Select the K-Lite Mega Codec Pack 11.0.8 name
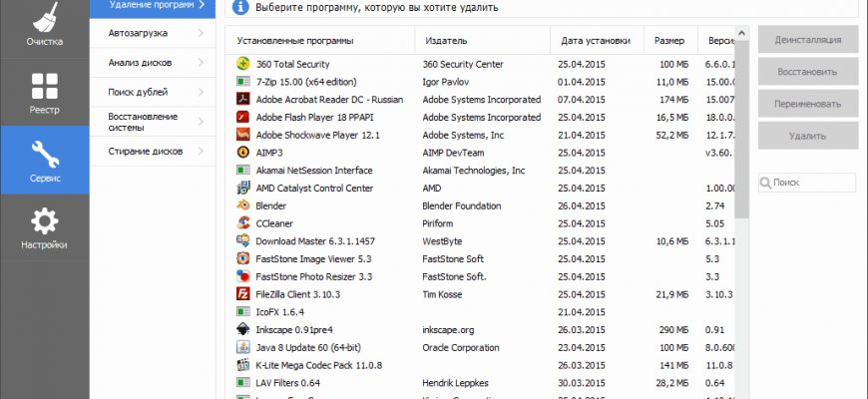Screen dimensions: 868x399 [x=319, y=365]
